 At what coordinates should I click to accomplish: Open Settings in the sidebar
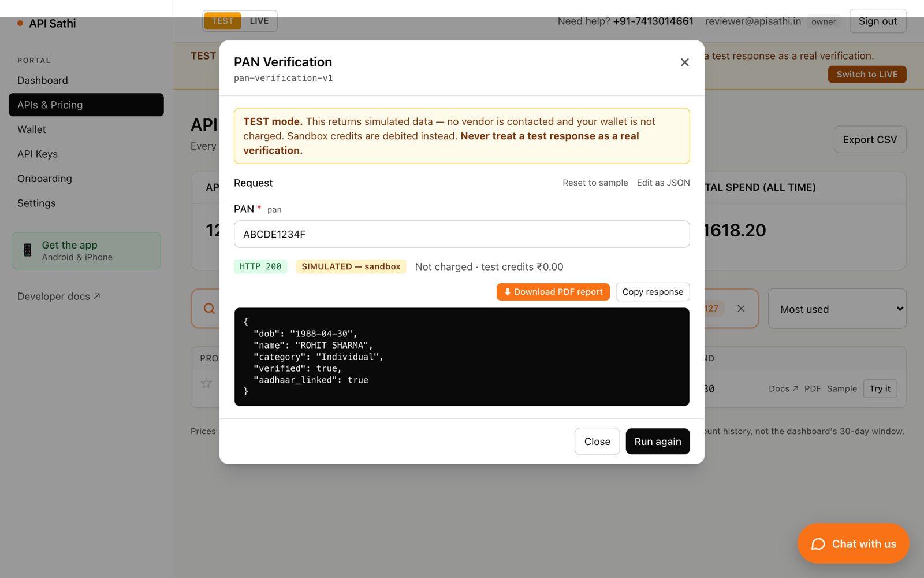[86, 203]
